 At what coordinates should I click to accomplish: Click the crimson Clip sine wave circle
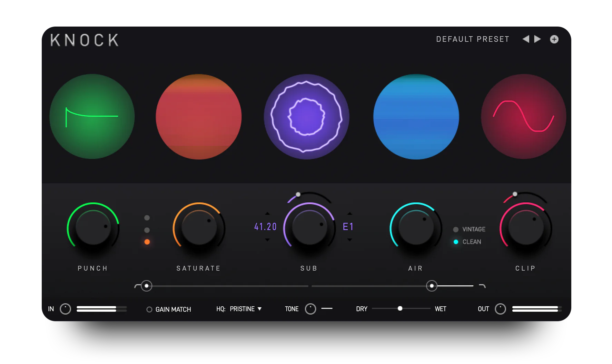523,117
